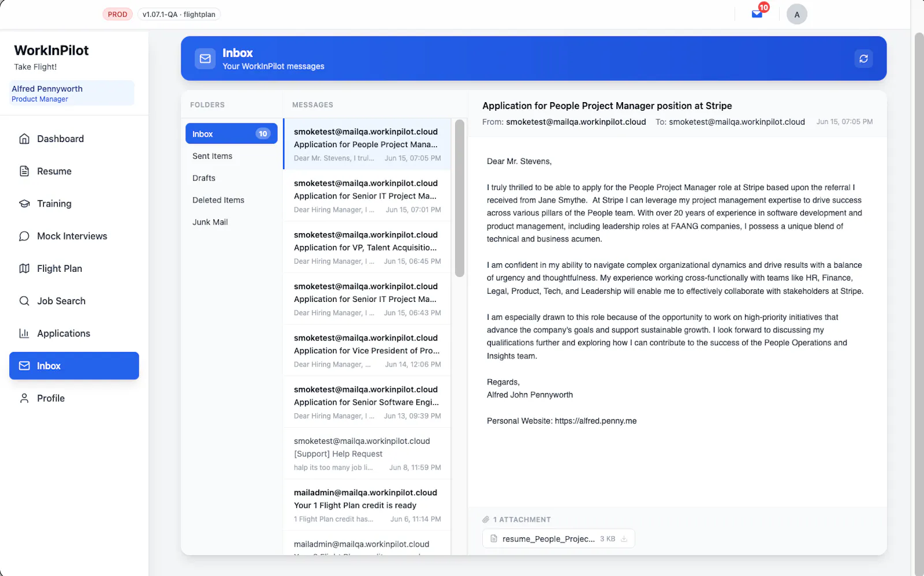
Task: Click the resume_People_Projec... attachment
Action: click(558, 538)
